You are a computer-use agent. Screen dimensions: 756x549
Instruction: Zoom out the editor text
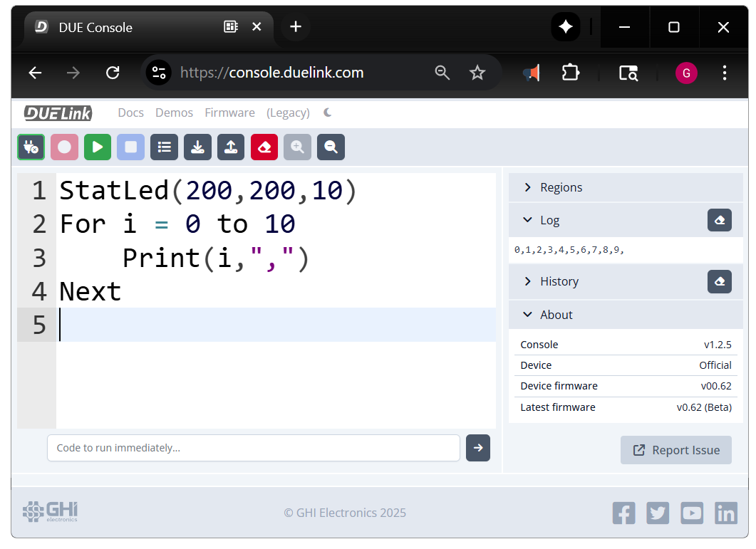331,147
